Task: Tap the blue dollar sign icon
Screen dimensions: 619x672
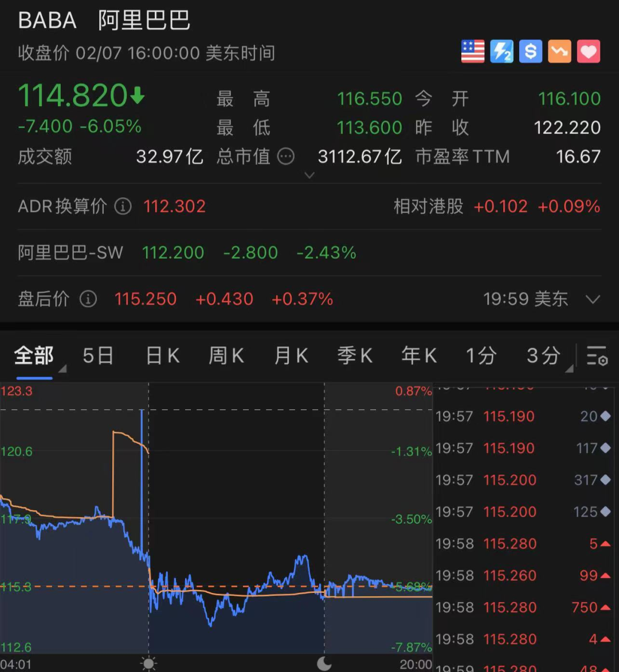Action: [x=531, y=52]
